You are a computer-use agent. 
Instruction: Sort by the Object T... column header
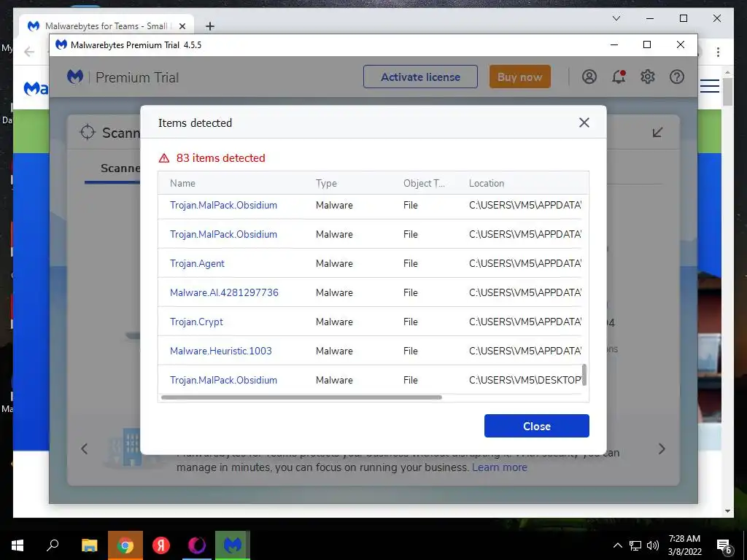(424, 183)
